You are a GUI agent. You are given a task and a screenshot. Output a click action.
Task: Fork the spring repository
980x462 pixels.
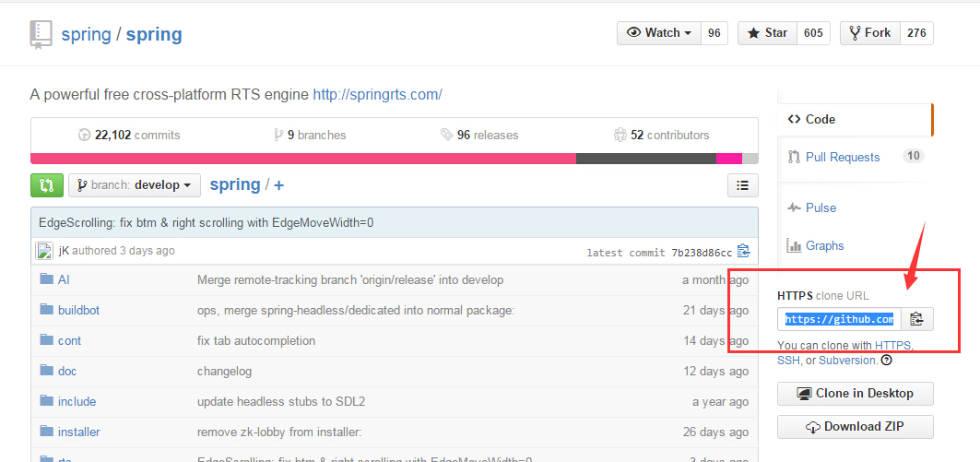coord(870,33)
